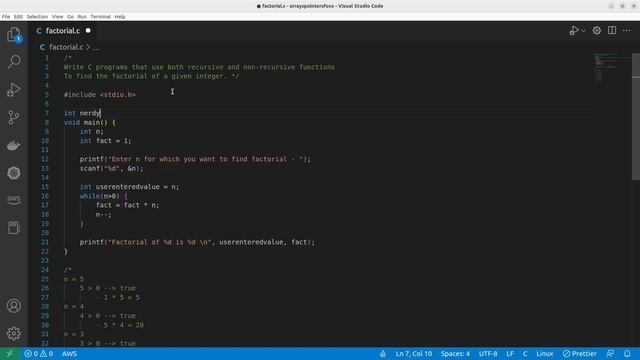
Task: Open More Actions ellipsis in editor
Action: tap(627, 31)
